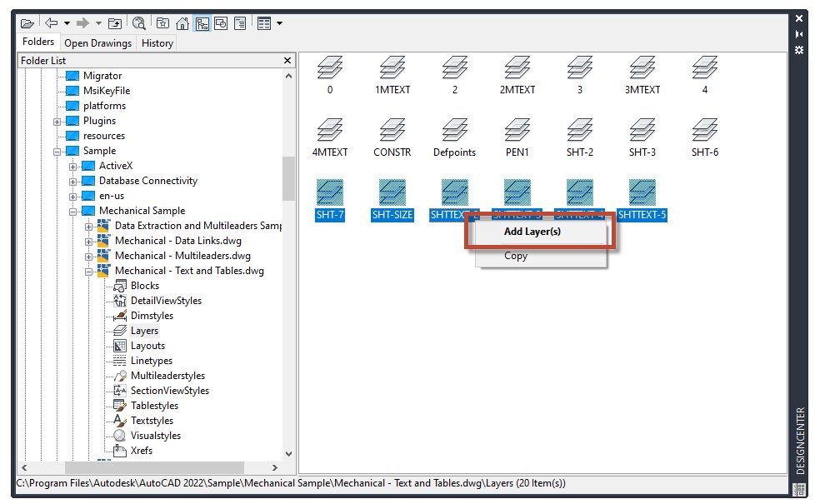Switch to the Folders tab
This screenshot has height=504, width=815.
pyautogui.click(x=38, y=42)
